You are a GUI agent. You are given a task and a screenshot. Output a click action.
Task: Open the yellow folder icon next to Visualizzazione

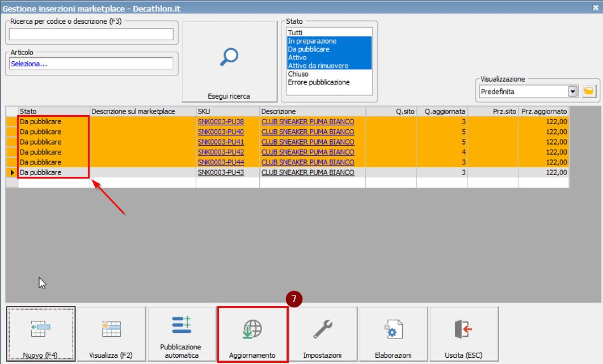click(x=589, y=91)
